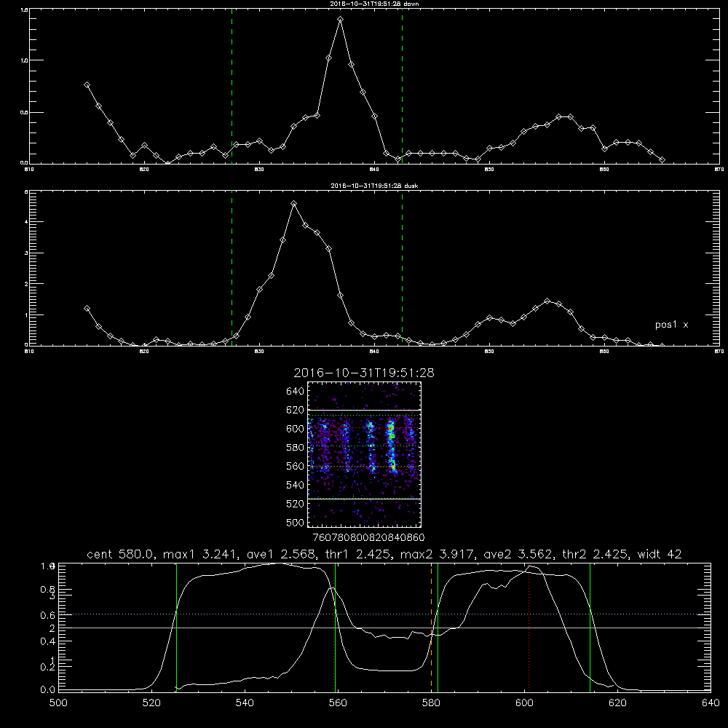Click the leftmost solid green line in bottom plot
The width and height of the screenshot is (728, 728).
[x=176, y=627]
